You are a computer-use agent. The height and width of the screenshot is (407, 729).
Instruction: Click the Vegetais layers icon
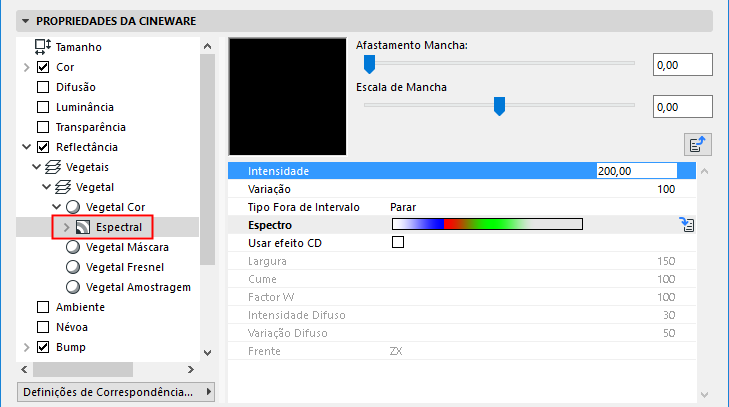53,167
